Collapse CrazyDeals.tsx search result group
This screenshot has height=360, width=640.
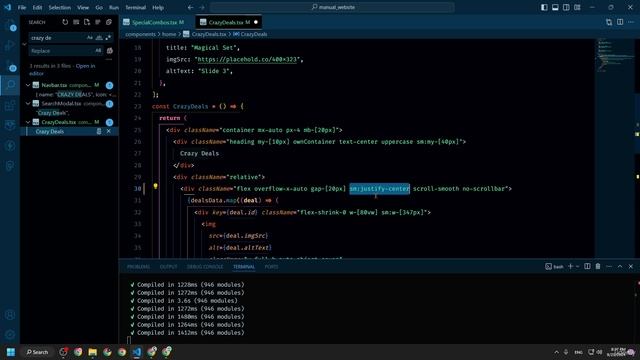click(x=28, y=122)
